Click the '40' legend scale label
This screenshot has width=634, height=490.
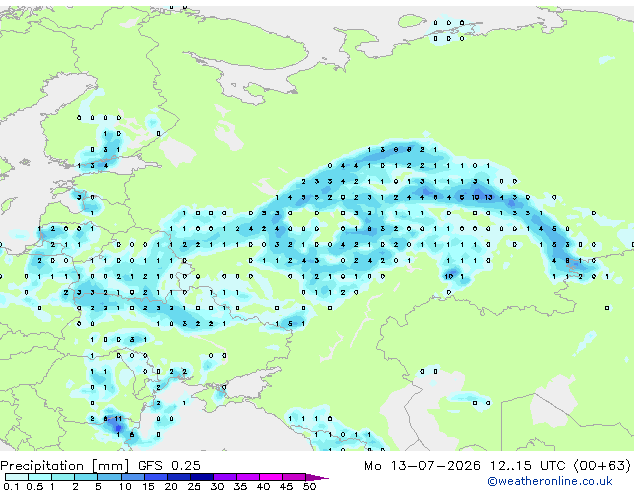tap(263, 486)
